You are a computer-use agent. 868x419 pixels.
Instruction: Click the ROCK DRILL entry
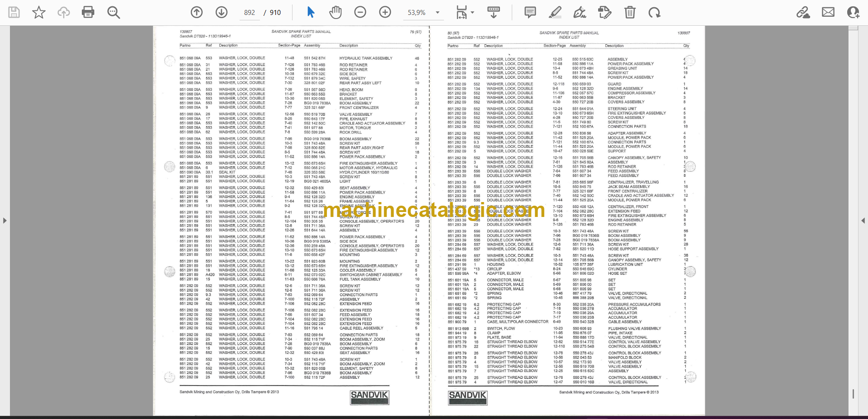coord(350,132)
